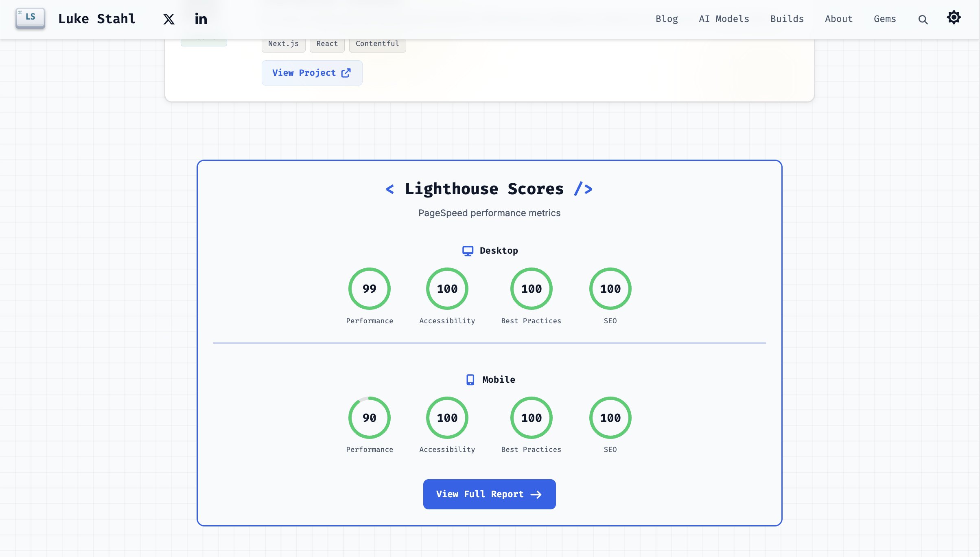Go to the Blog page
This screenshot has height=557, width=980.
667,19
